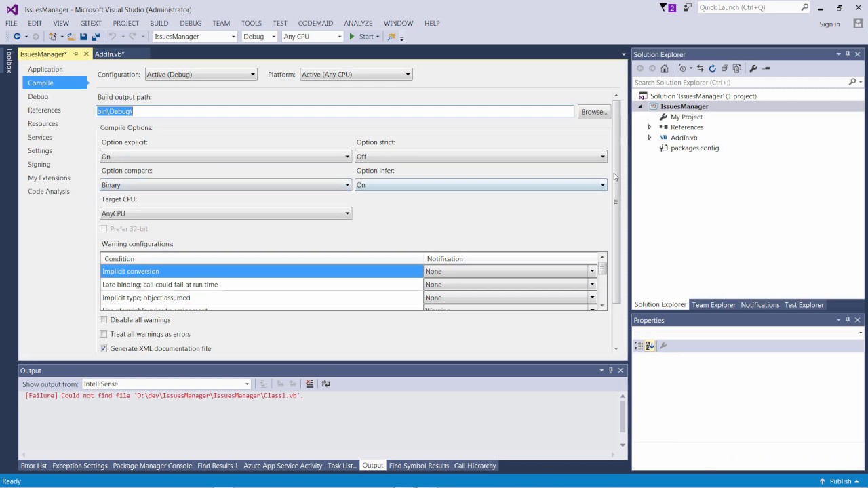Open the BUILD menu

coord(159,23)
